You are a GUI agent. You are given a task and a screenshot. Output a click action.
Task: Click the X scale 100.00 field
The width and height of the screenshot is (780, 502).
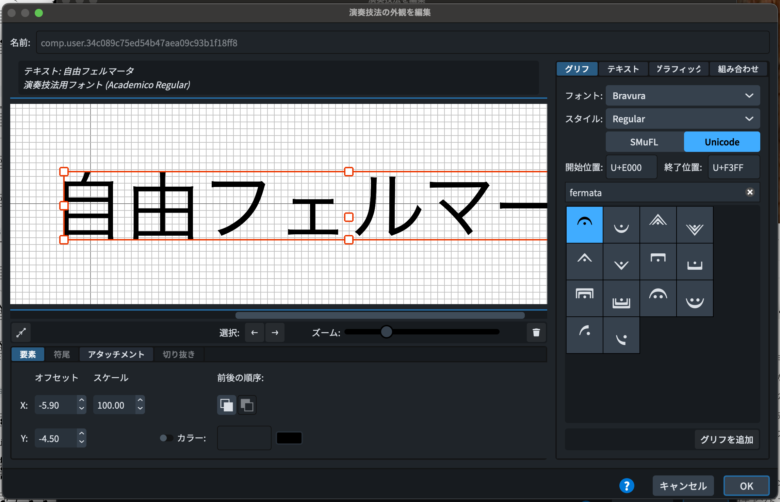(115, 405)
